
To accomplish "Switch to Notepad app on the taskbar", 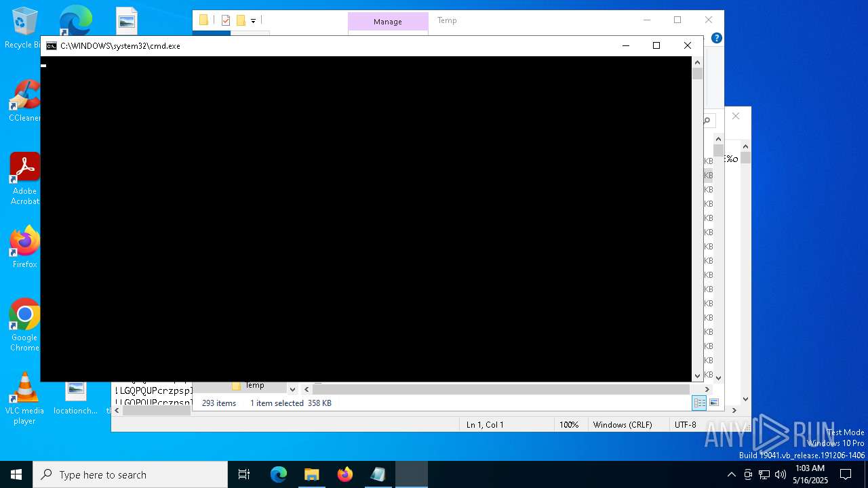I will [x=378, y=474].
